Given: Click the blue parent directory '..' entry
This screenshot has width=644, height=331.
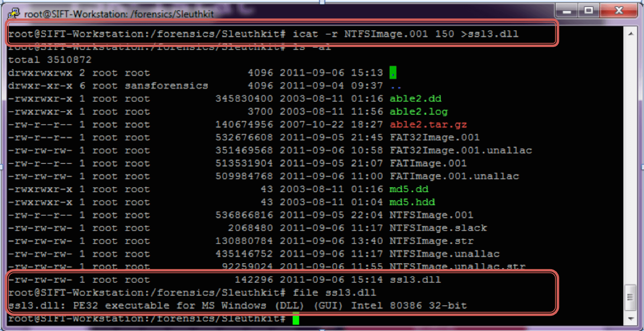Looking at the screenshot, I should point(395,86).
